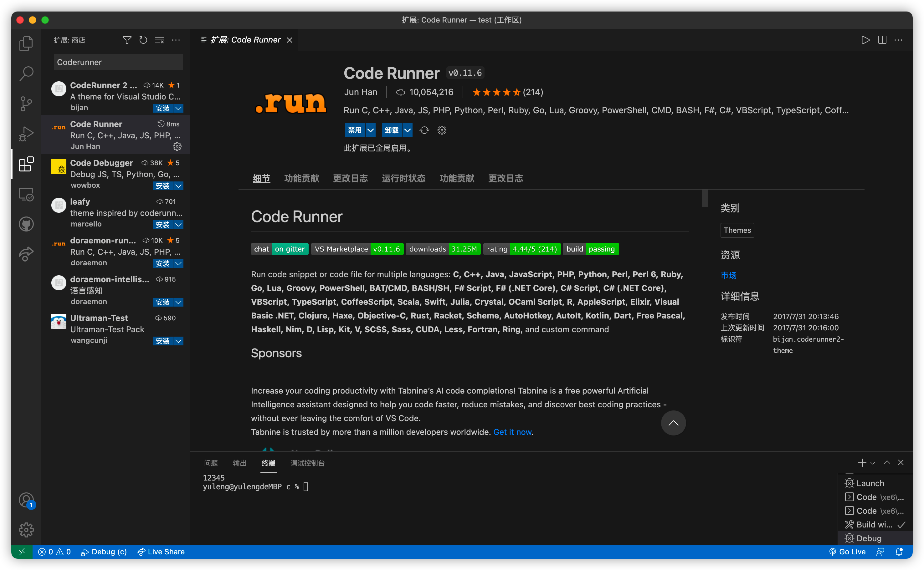Open the Themes category tag

click(x=737, y=230)
